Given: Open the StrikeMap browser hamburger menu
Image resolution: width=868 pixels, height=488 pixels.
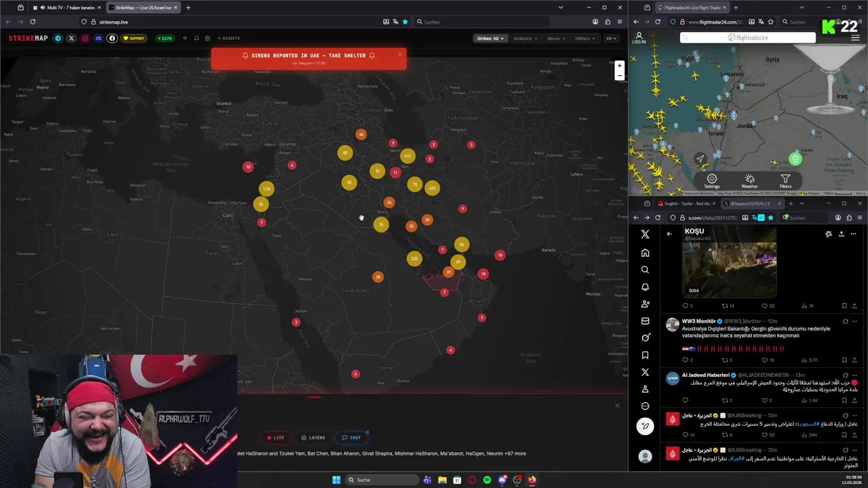Looking at the screenshot, I should tap(619, 22).
